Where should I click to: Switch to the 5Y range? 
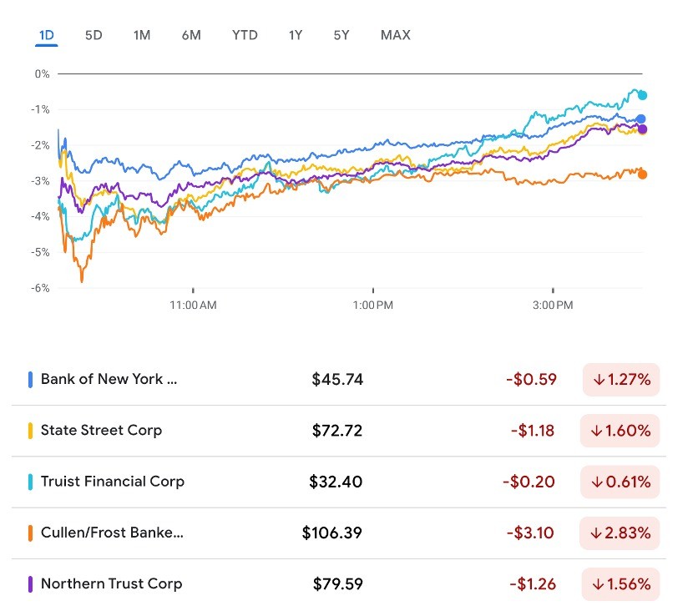[341, 35]
